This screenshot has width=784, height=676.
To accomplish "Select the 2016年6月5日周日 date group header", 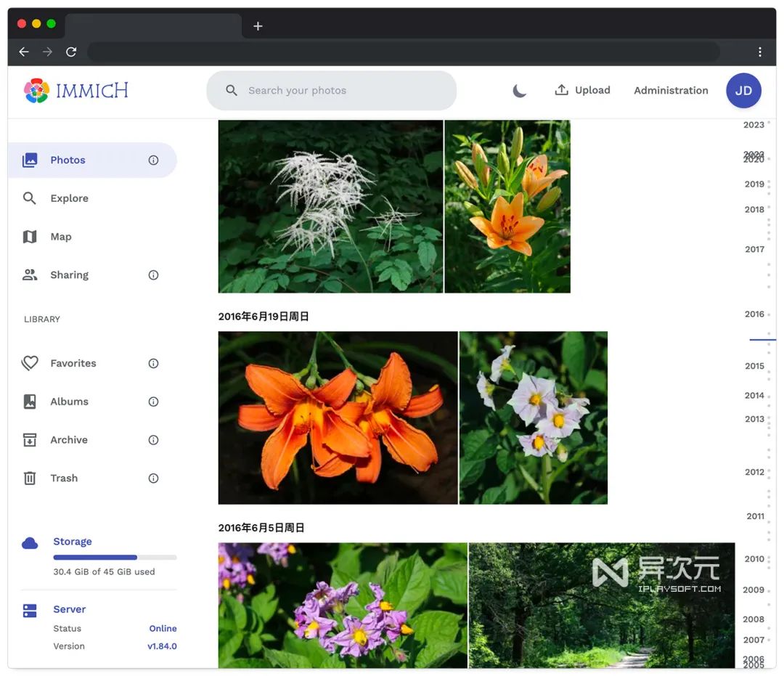I will [x=261, y=528].
